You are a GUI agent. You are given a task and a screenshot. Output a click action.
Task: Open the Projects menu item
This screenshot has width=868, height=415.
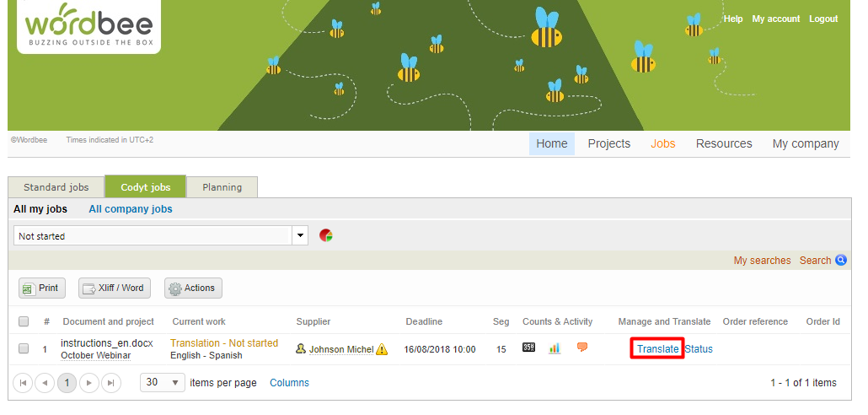pos(608,143)
